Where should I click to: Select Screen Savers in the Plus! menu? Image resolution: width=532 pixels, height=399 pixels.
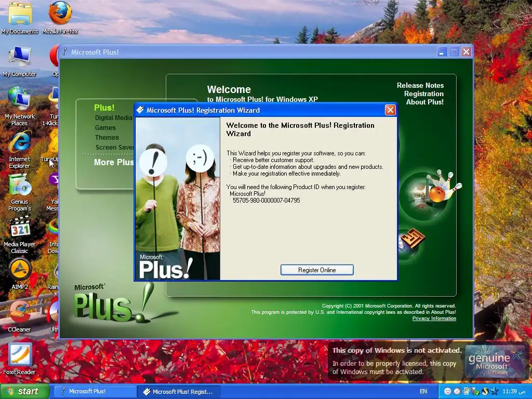115,147
